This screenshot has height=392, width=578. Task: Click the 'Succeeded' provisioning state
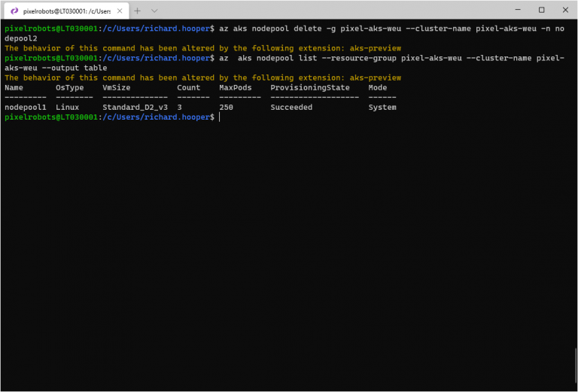pos(291,107)
